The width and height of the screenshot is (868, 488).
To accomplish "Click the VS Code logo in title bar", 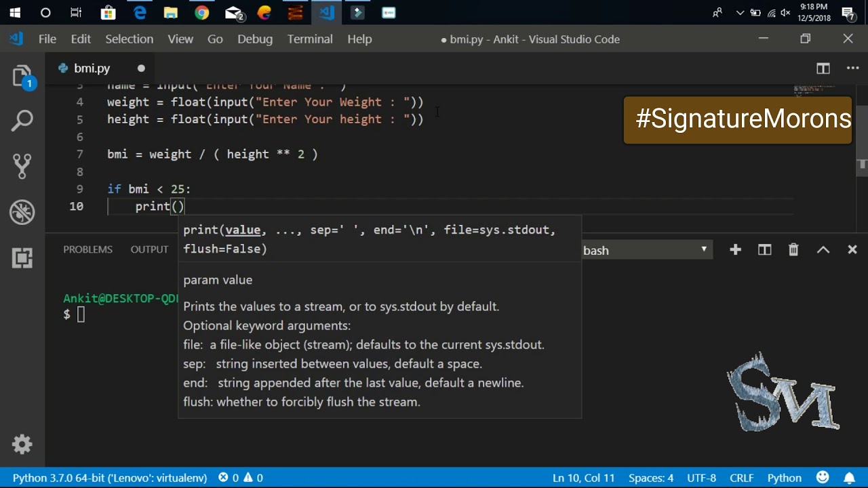I will [16, 39].
